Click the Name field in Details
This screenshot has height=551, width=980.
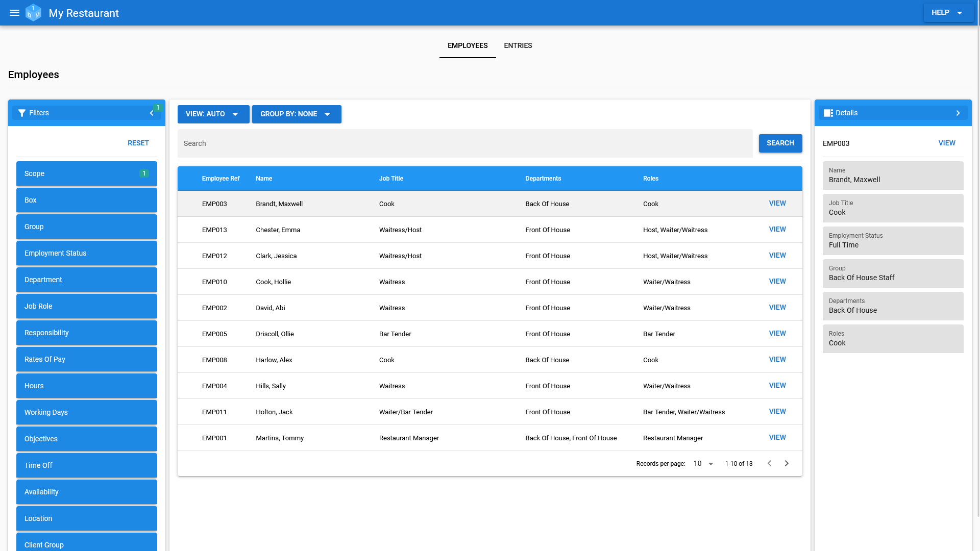893,176
